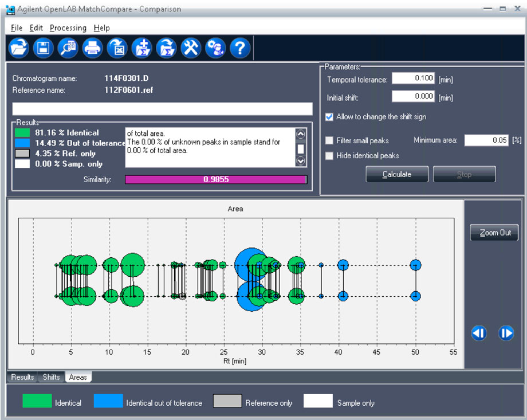Click the floppy disk save icon
Image resolution: width=527 pixels, height=420 pixels.
[43, 48]
